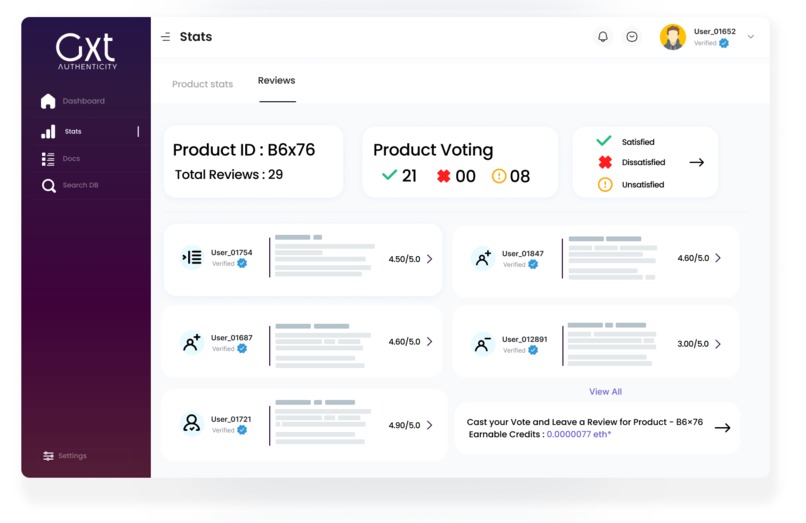Screen dimensions: 806x523
Task: Click the Total Reviews : 29 text
Action: click(x=229, y=175)
